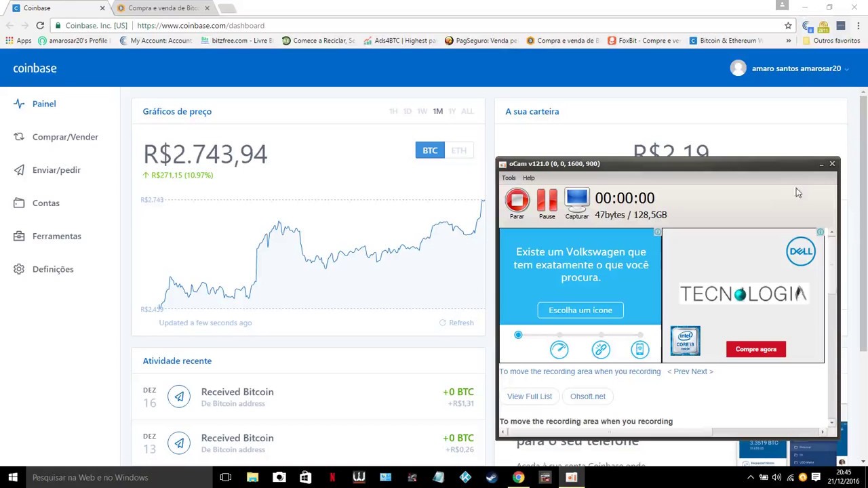Open Netflix from the taskbar
This screenshot has height=488, width=868.
tap(332, 477)
